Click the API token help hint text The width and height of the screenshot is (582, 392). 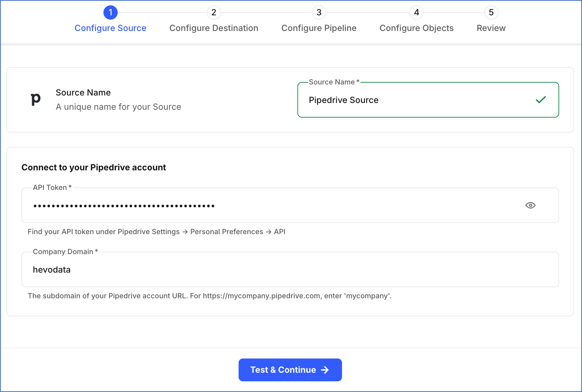(157, 232)
